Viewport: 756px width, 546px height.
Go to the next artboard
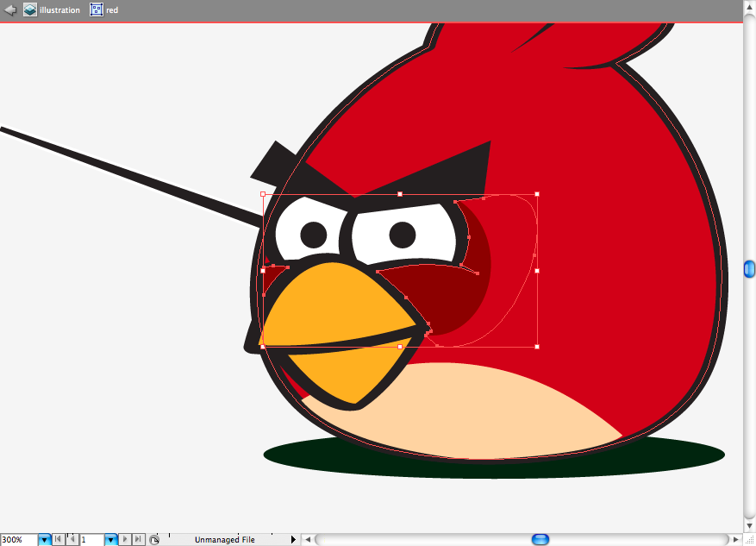tap(125, 539)
